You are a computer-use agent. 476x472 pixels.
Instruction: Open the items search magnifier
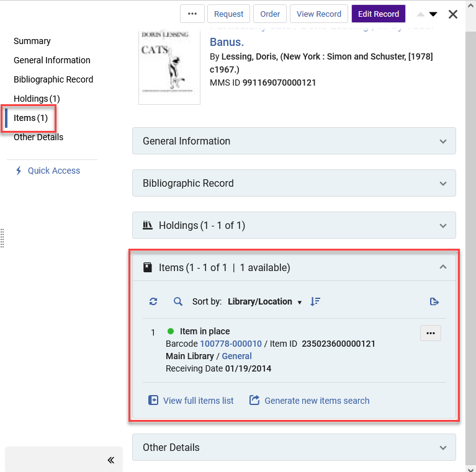[x=178, y=301]
